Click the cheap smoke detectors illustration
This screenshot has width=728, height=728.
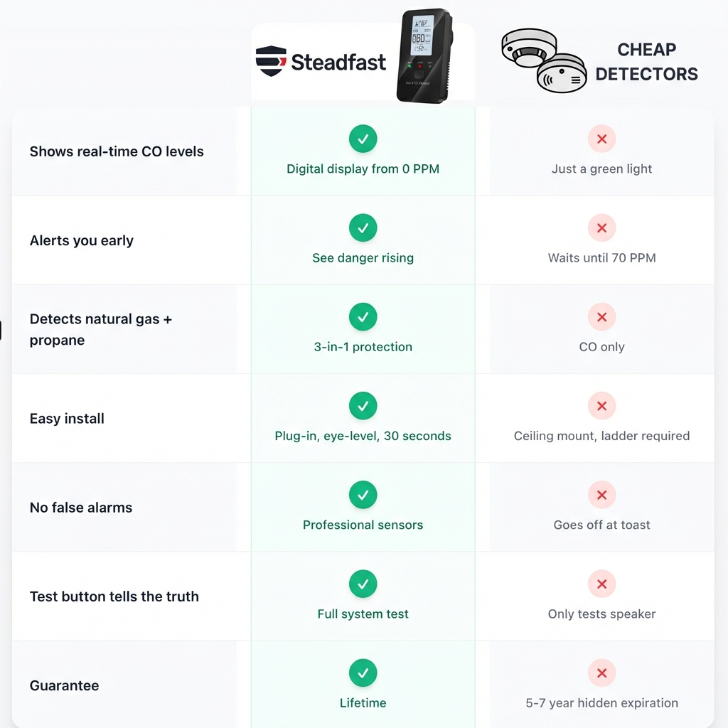(544, 60)
